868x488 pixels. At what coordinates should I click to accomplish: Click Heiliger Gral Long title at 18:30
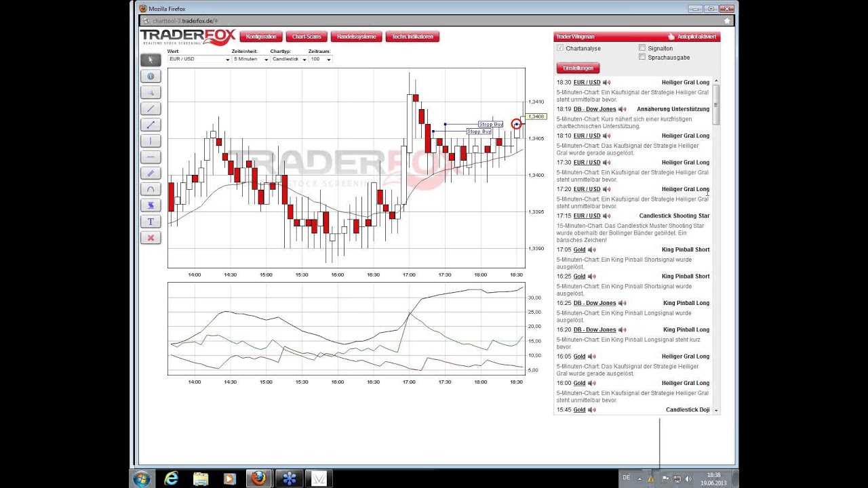tap(686, 83)
